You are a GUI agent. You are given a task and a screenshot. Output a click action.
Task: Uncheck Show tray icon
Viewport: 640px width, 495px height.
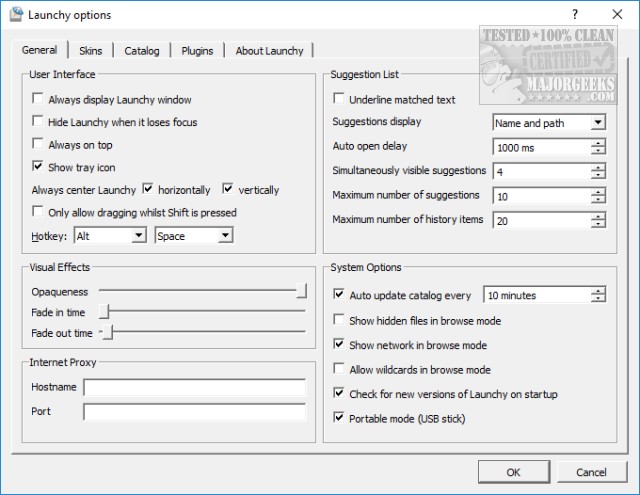pos(38,166)
